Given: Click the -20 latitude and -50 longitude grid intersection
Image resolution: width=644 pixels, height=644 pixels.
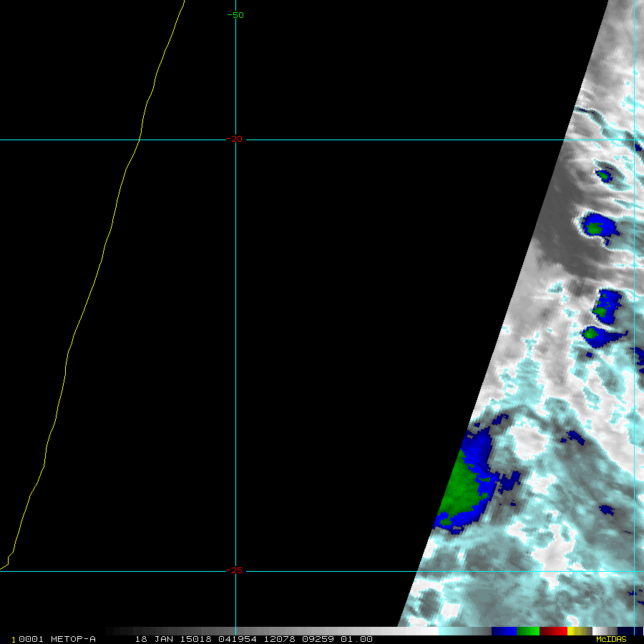Looking at the screenshot, I should [235, 140].
